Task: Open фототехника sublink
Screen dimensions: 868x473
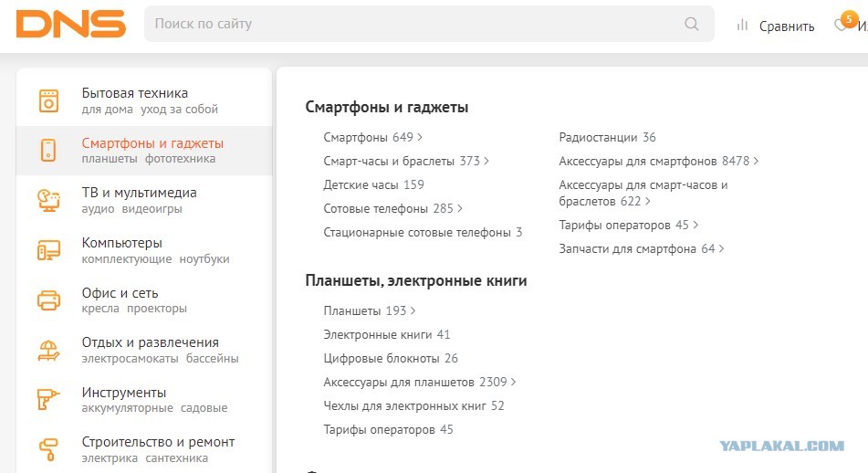Action: coord(180,158)
